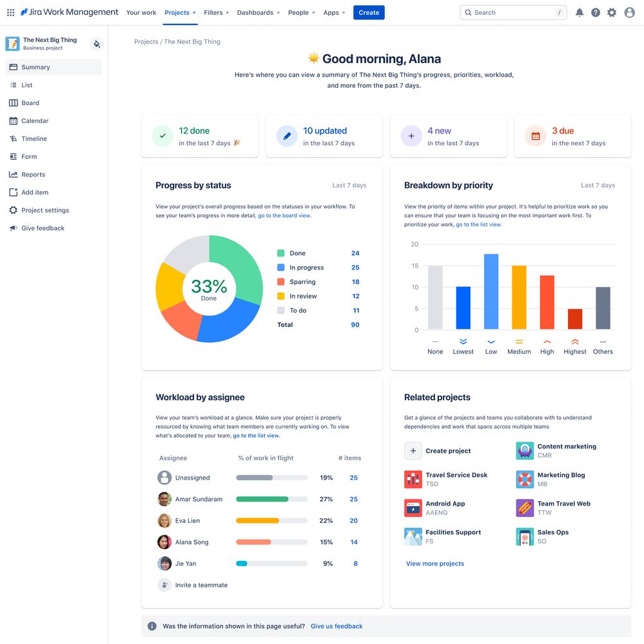
Task: Click the Marketing Blog project icon
Action: coord(525,480)
